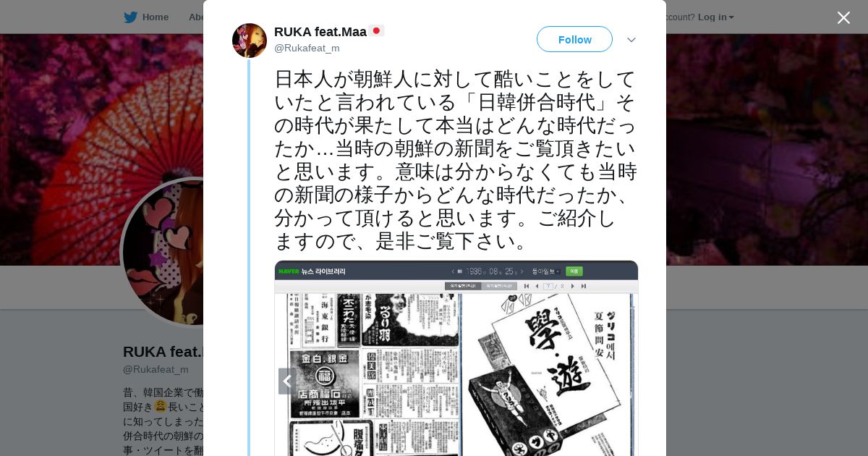868x456 pixels.
Task: Click the Twitter bird Home icon
Action: point(130,17)
